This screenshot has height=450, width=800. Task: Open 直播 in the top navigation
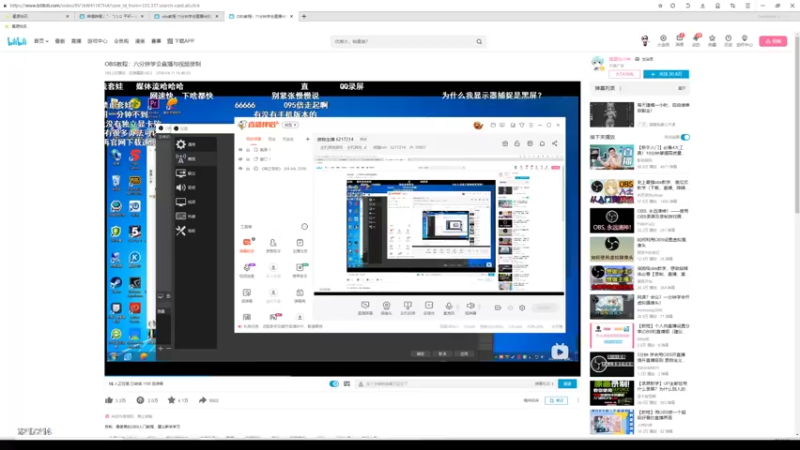[x=76, y=41]
